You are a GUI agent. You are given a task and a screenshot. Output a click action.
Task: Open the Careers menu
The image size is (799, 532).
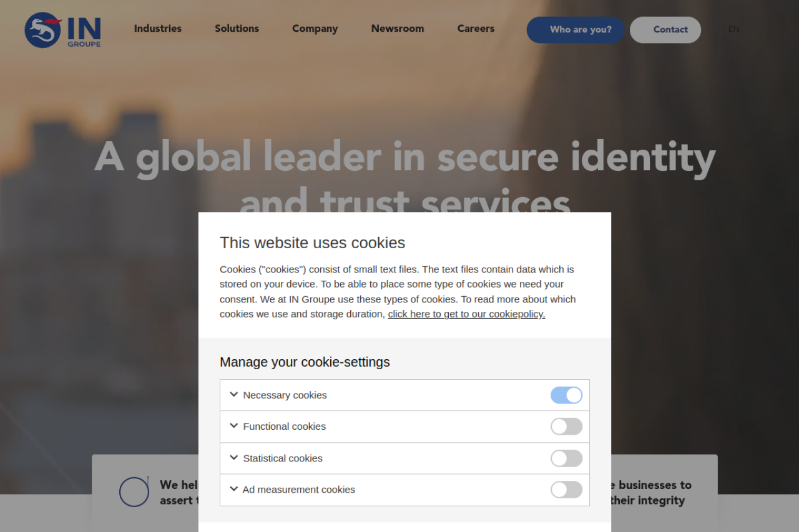pos(476,29)
